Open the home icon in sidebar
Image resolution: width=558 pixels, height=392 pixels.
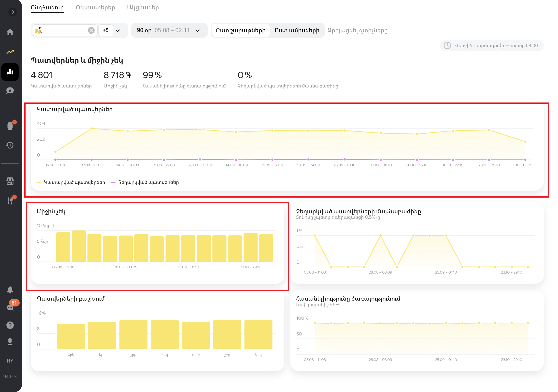click(x=10, y=32)
